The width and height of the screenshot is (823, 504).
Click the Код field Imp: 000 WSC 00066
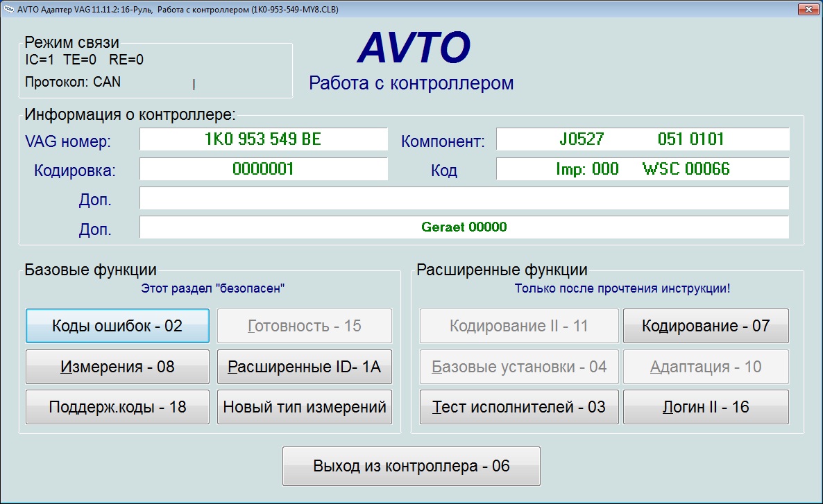[643, 169]
